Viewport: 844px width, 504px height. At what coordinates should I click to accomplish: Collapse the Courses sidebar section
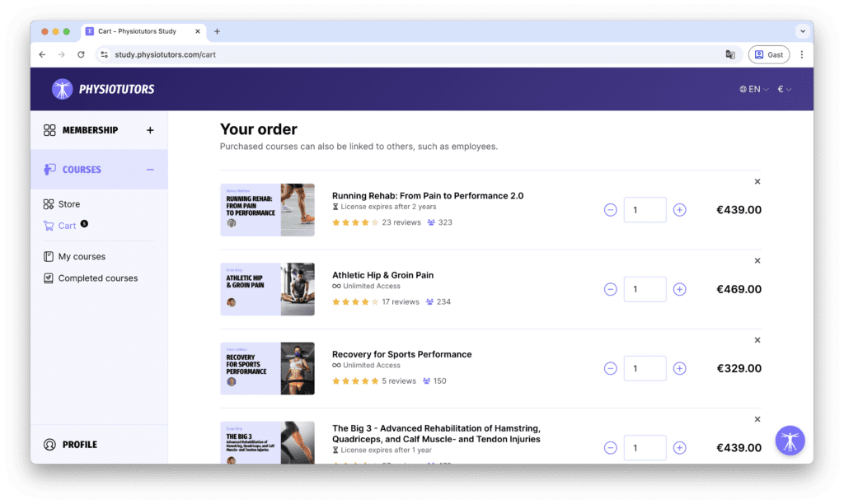pyautogui.click(x=150, y=170)
